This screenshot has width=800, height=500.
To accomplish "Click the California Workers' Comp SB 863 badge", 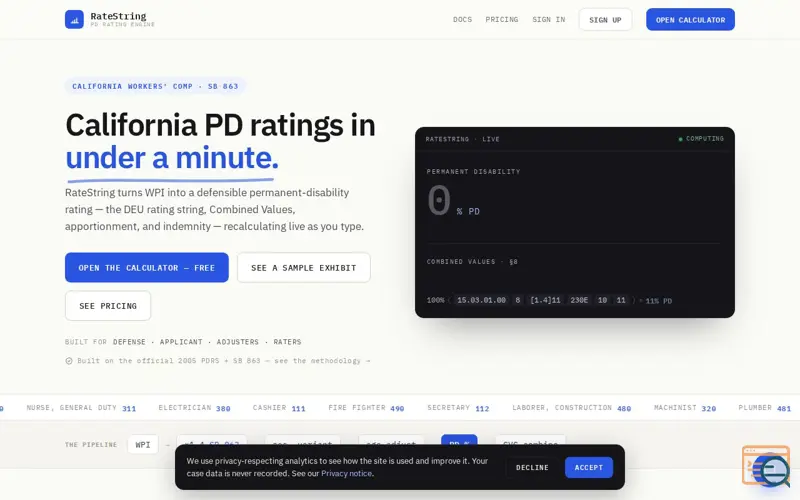I will 155,86.
